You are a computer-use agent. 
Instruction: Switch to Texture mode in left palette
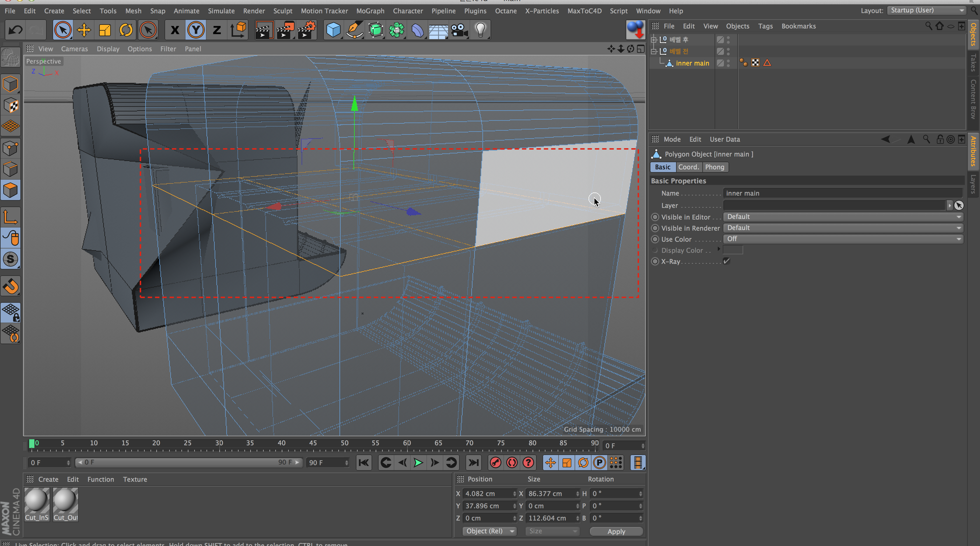(11, 105)
